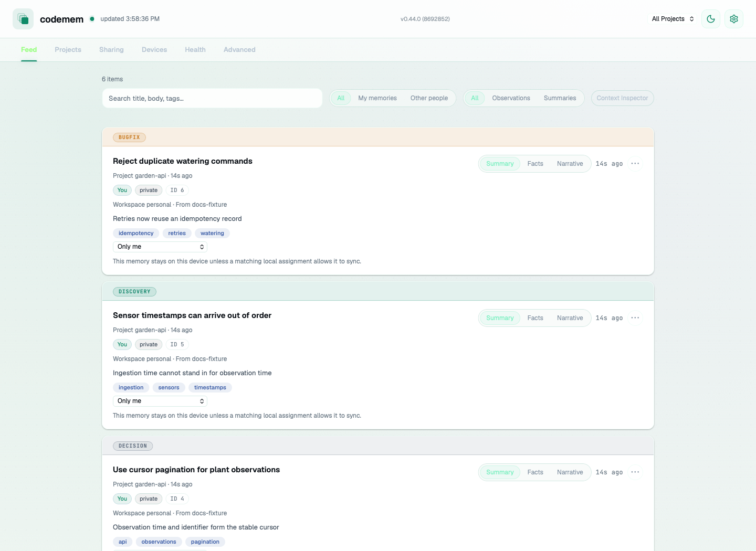Open the Context Inspector
The width and height of the screenshot is (756, 551).
(623, 98)
